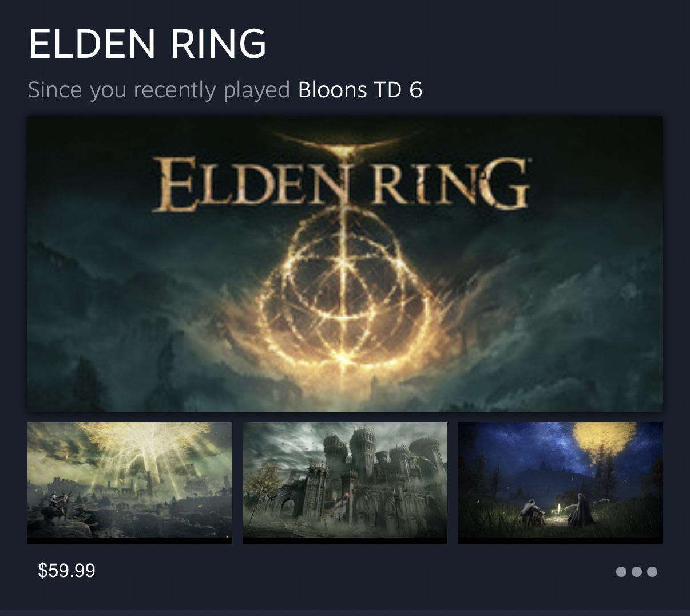690x616 pixels.
Task: Click the middle dot of the ellipsis
Action: (637, 571)
